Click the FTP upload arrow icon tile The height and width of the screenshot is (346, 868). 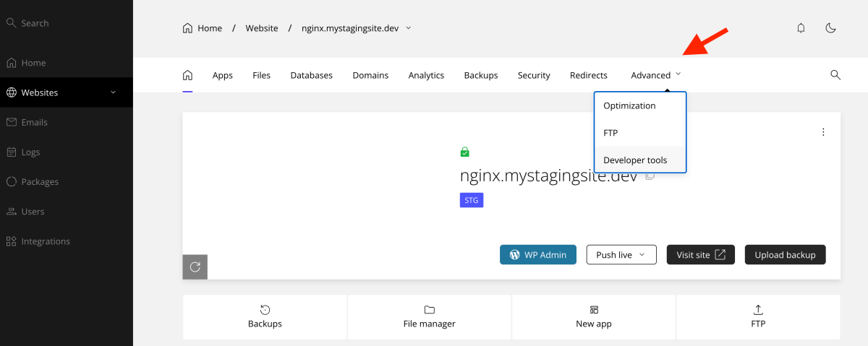pos(758,310)
